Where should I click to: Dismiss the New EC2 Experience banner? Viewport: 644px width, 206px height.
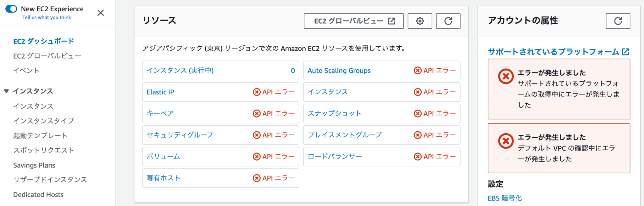click(100, 13)
